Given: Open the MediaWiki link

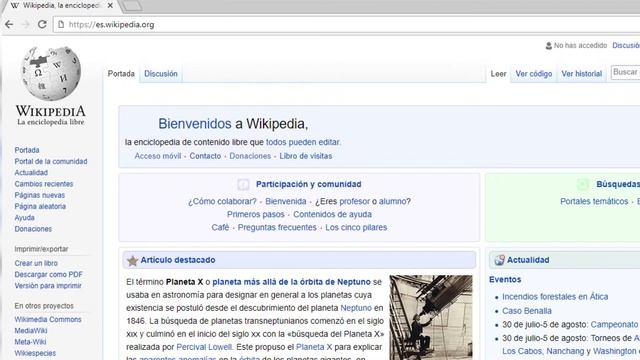Looking at the screenshot, I should tap(31, 331).
